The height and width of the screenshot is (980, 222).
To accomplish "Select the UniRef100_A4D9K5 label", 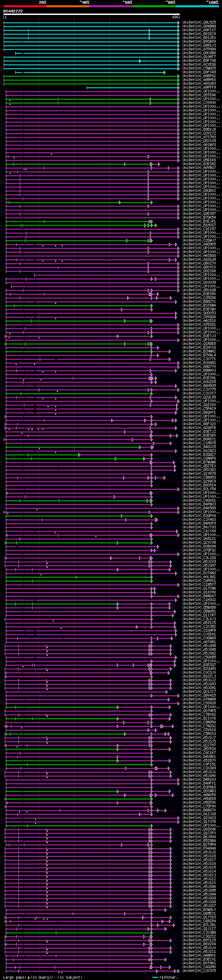I will pos(199,244).
